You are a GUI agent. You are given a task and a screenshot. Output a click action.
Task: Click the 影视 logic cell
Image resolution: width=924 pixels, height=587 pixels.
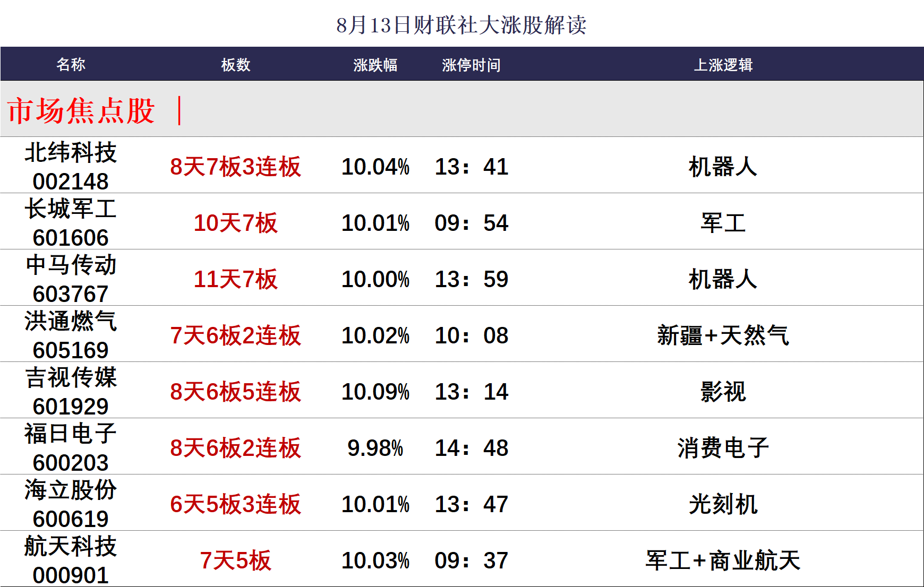click(723, 392)
